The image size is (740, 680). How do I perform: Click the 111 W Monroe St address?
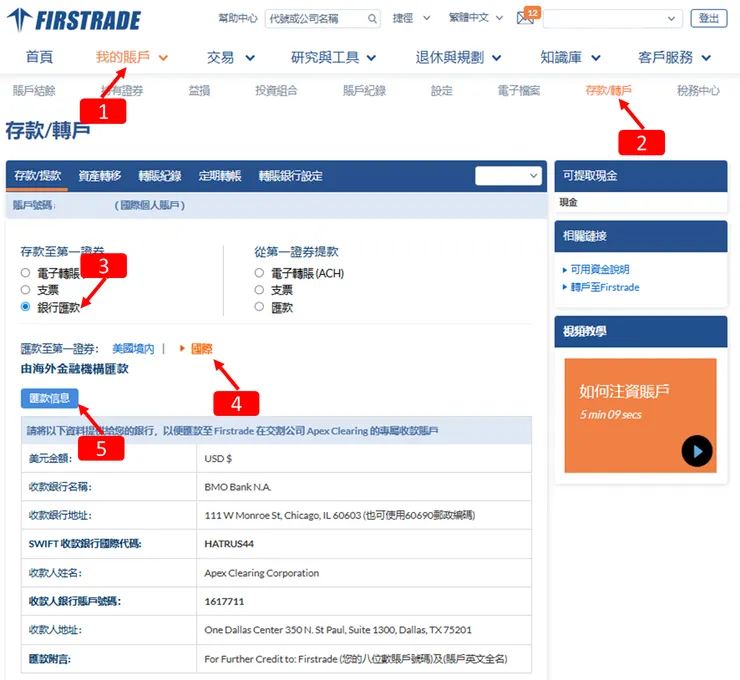point(340,515)
